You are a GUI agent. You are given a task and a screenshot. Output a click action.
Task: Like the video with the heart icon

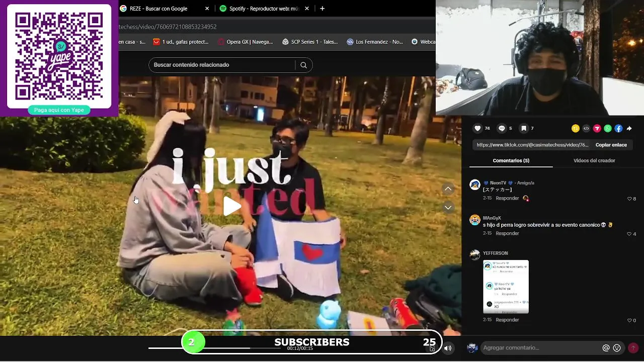tap(477, 128)
